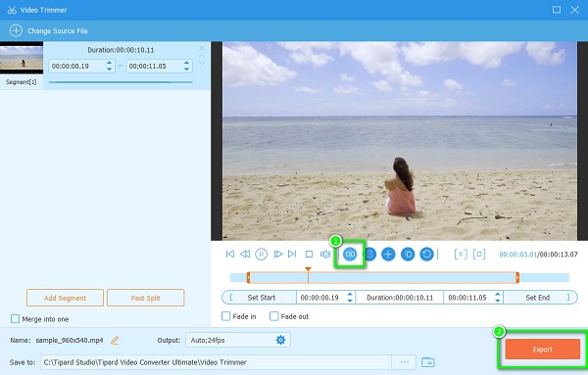Copy the segment with the duplicate icon
This screenshot has height=375, width=588.
pyautogui.click(x=408, y=255)
